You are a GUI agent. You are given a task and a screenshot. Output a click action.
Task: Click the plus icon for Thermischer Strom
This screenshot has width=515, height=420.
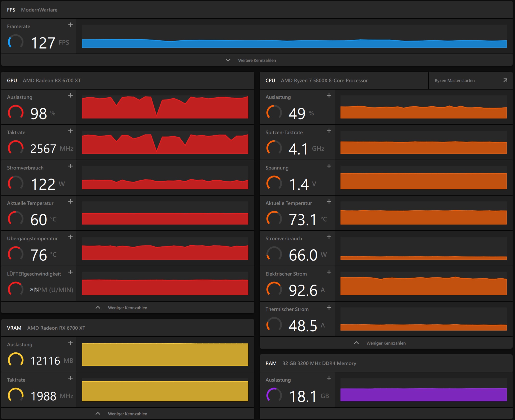click(x=329, y=307)
